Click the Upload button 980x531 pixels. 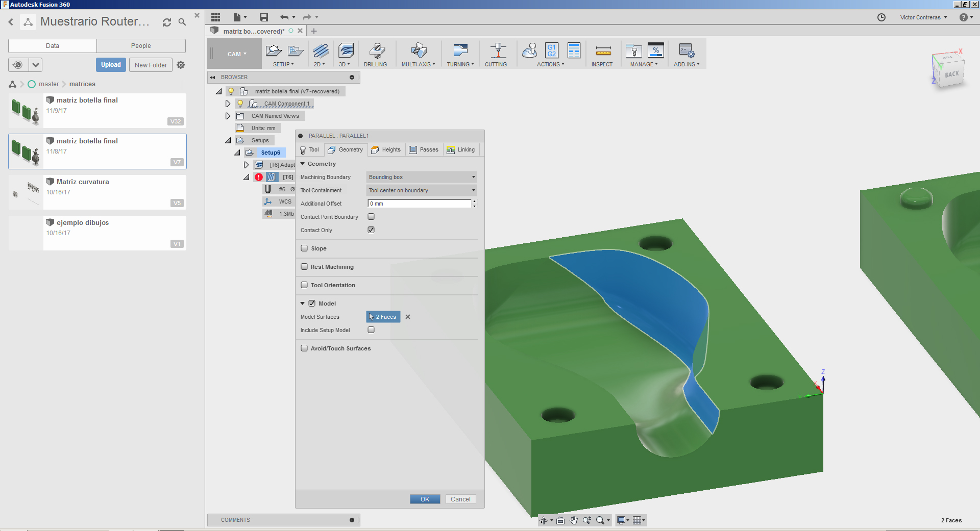[111, 65]
